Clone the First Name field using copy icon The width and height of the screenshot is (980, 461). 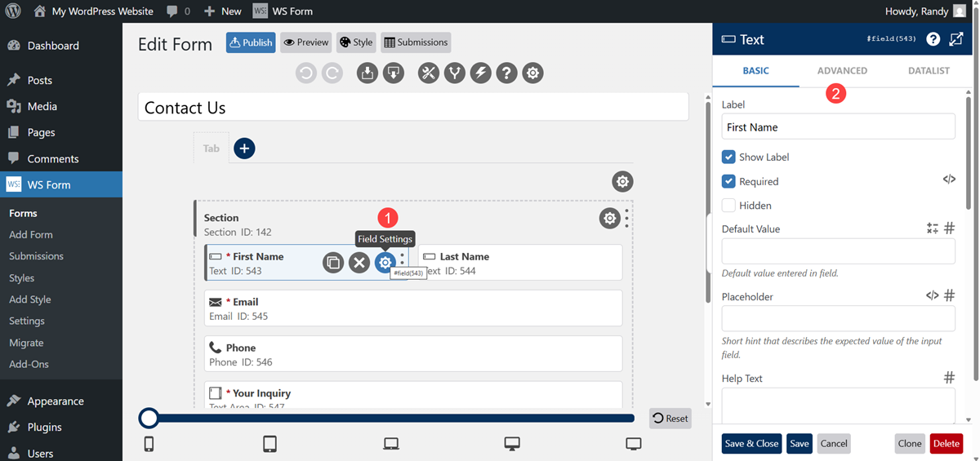pyautogui.click(x=332, y=263)
